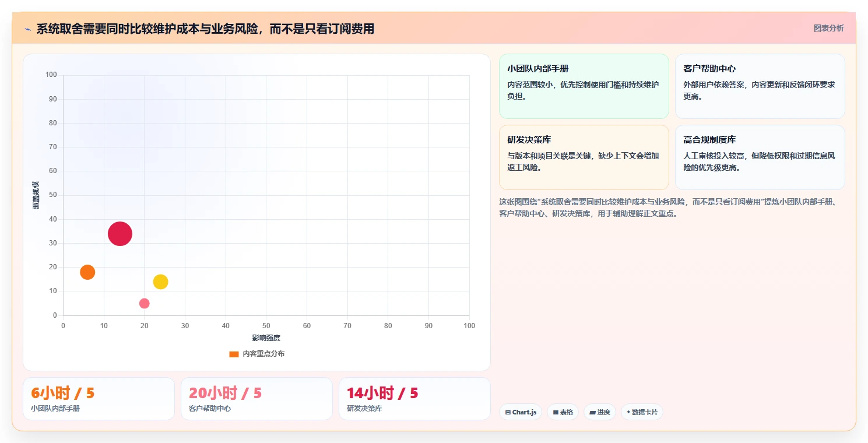Click the description text 内容范围较小
The height and width of the screenshot is (443, 868).
[584, 90]
